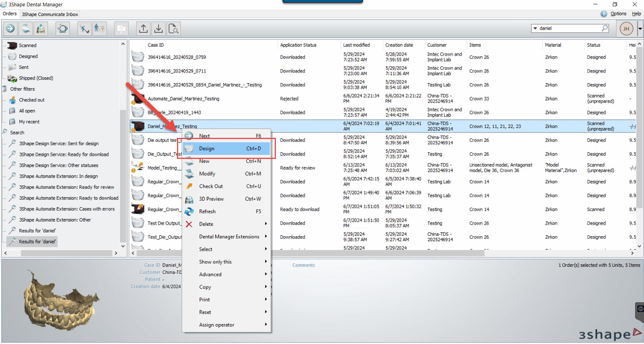Expand the Delete submenu
Image resolution: width=644 pixels, height=344 pixels.
[227, 224]
